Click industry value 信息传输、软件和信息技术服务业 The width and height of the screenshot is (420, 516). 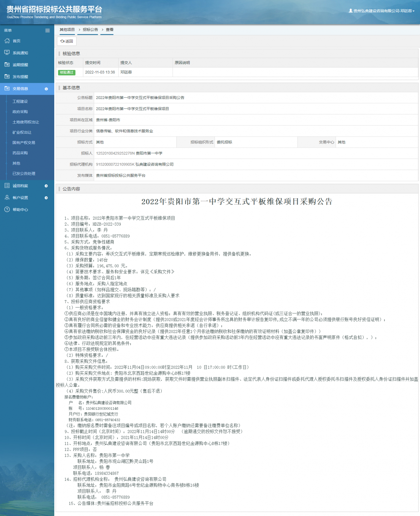(125, 131)
